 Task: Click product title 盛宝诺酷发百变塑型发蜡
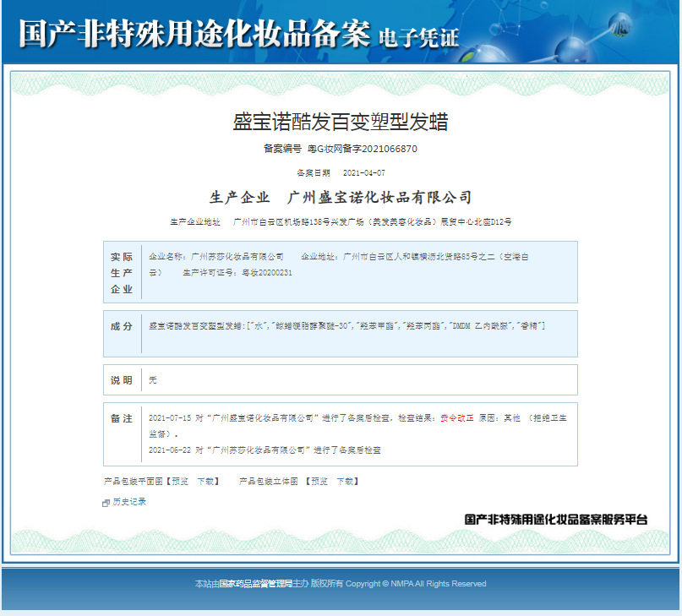tap(340, 122)
